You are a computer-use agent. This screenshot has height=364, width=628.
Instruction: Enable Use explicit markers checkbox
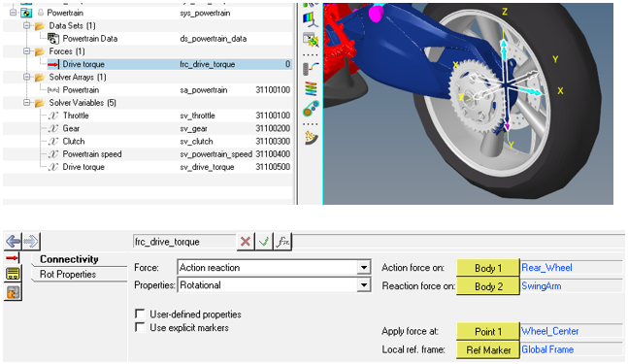(140, 327)
